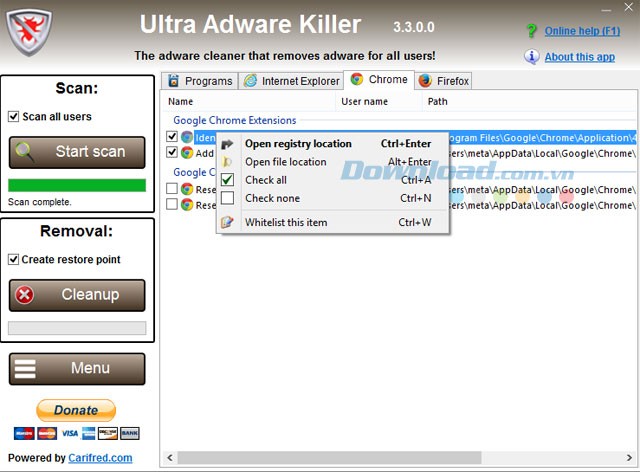The height and width of the screenshot is (472, 640).
Task: Sort by the Path column header
Action: point(529,101)
